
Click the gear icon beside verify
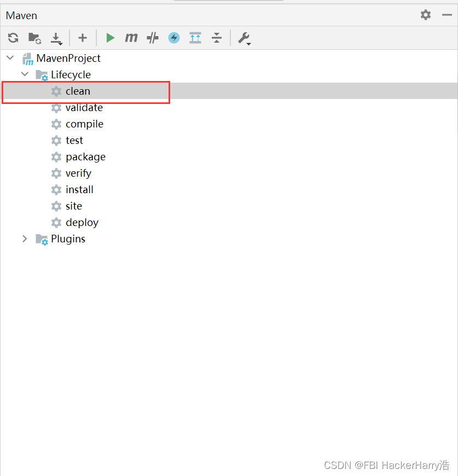point(56,173)
